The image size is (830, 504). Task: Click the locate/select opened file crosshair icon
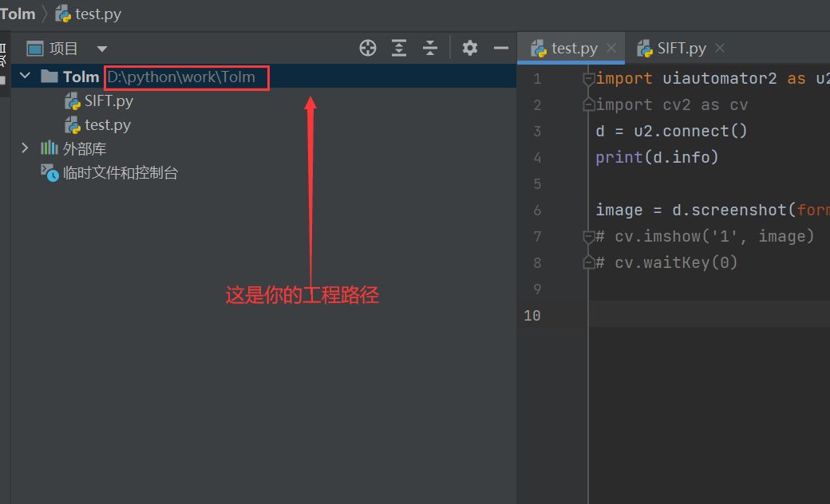pyautogui.click(x=367, y=48)
